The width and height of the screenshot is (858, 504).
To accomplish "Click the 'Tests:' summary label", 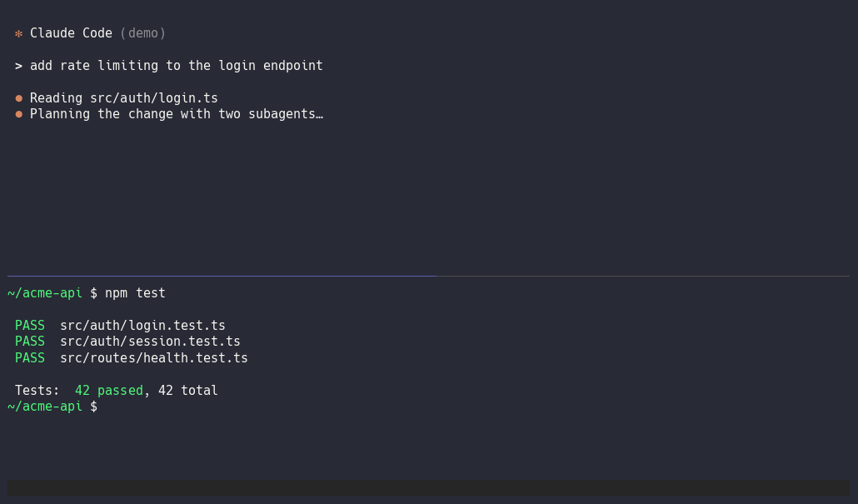I will tap(37, 390).
